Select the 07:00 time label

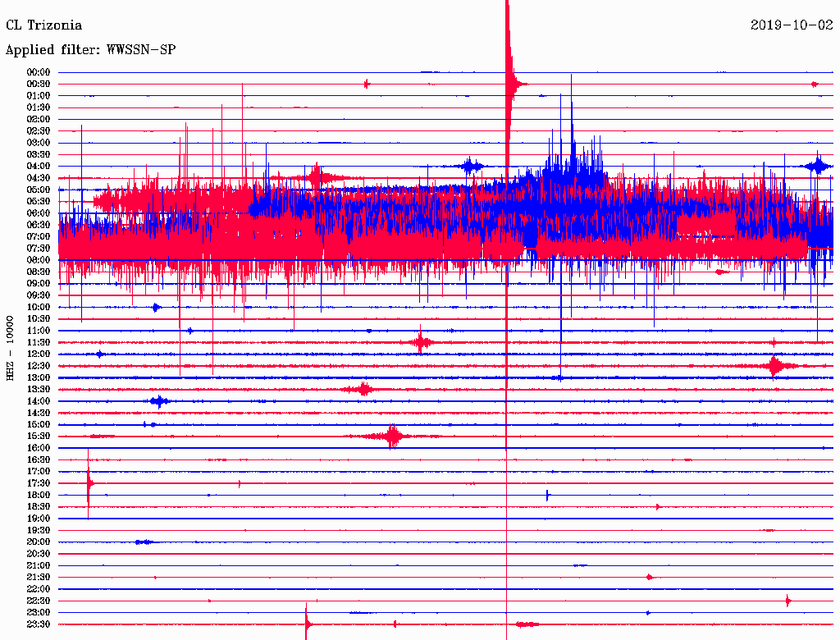pyautogui.click(x=39, y=237)
